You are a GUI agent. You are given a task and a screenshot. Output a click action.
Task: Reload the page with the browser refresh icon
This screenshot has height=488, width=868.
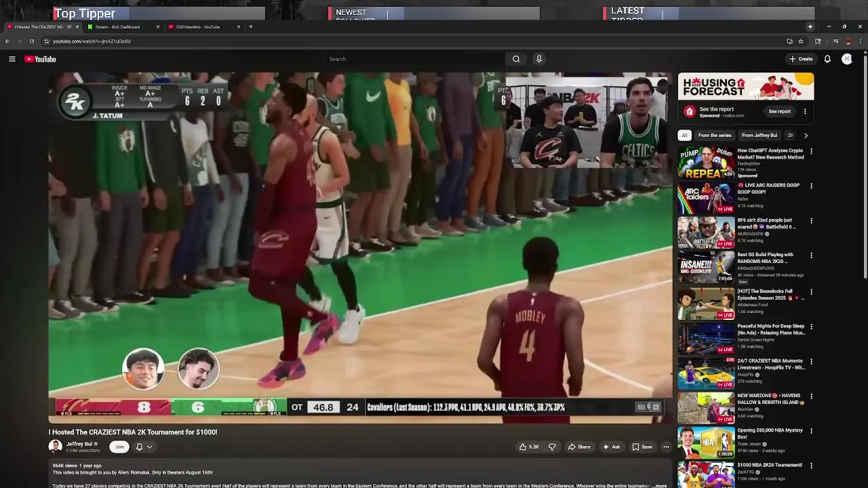tap(31, 41)
